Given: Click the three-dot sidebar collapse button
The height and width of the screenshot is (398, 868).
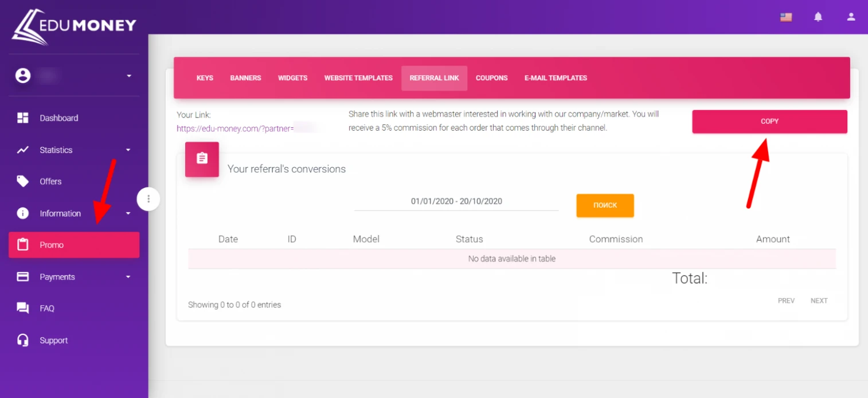Looking at the screenshot, I should (148, 199).
